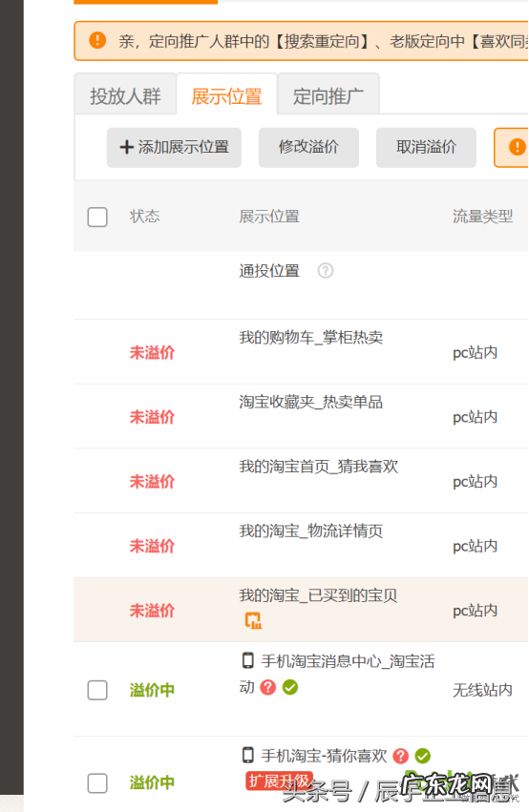Click the orange-bordered warning button in toolbar
529x812 pixels.
click(512, 148)
